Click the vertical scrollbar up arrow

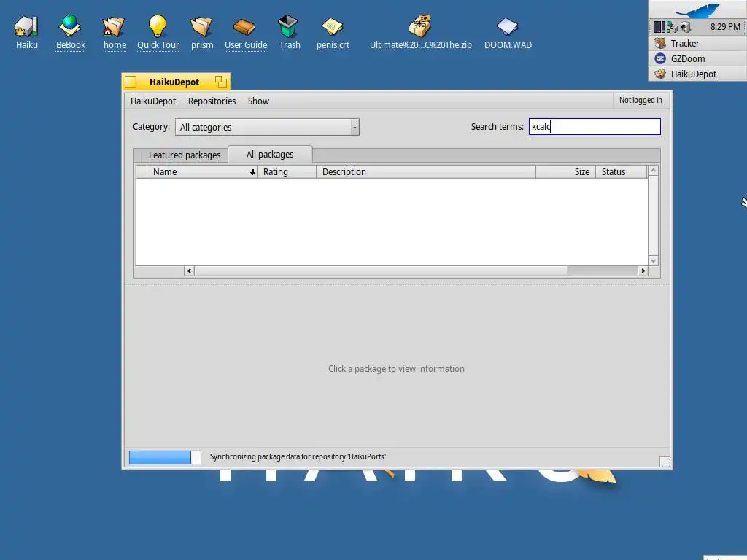[x=653, y=171]
